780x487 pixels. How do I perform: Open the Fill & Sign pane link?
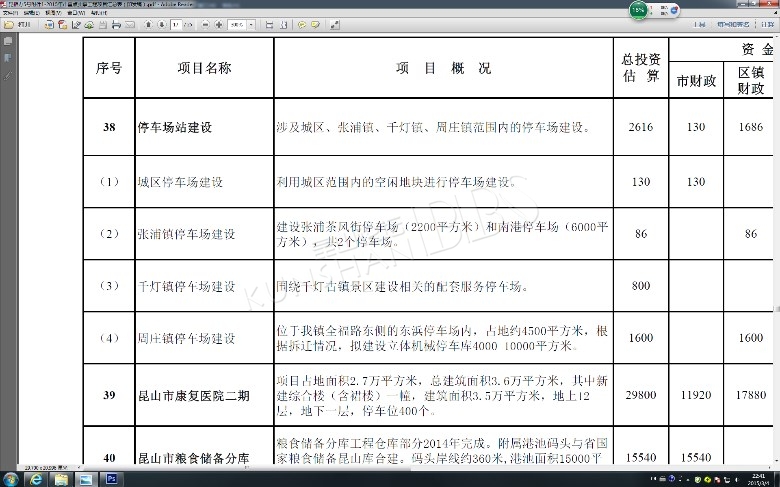pyautogui.click(x=733, y=24)
